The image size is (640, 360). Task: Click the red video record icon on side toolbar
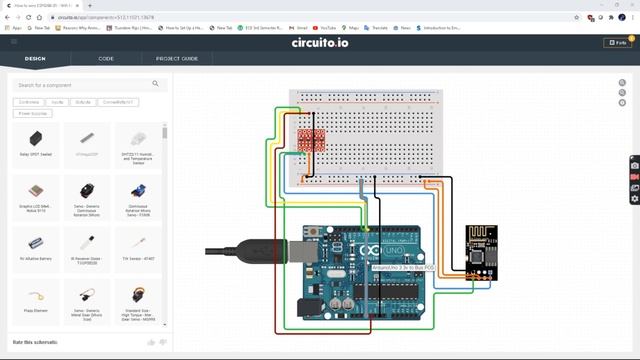point(635,177)
